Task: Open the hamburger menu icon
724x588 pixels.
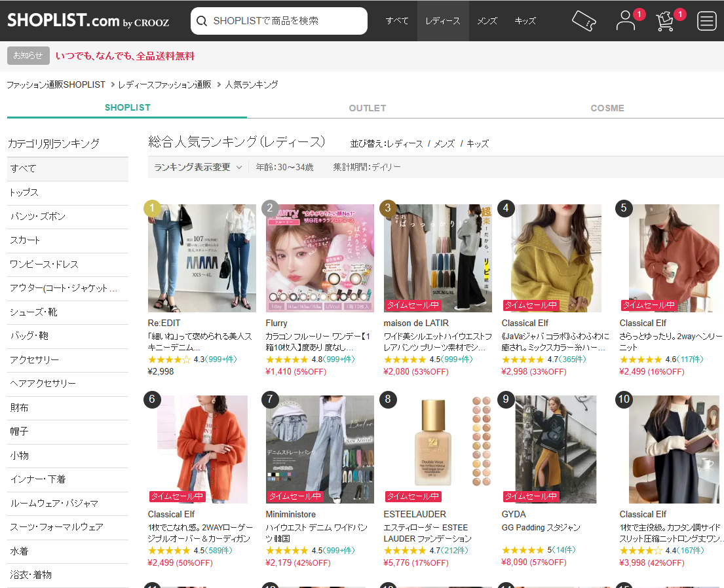Action: [x=706, y=21]
